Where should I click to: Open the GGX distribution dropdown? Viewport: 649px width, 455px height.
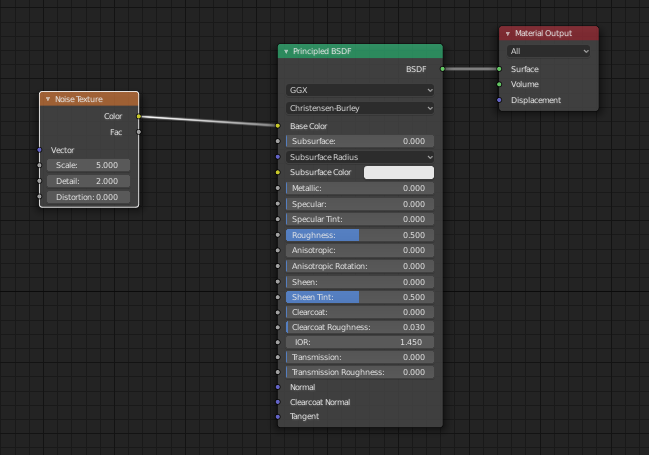coord(360,90)
